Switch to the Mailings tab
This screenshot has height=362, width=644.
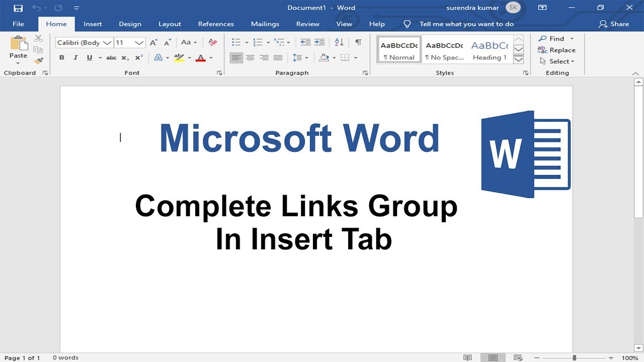coord(265,24)
